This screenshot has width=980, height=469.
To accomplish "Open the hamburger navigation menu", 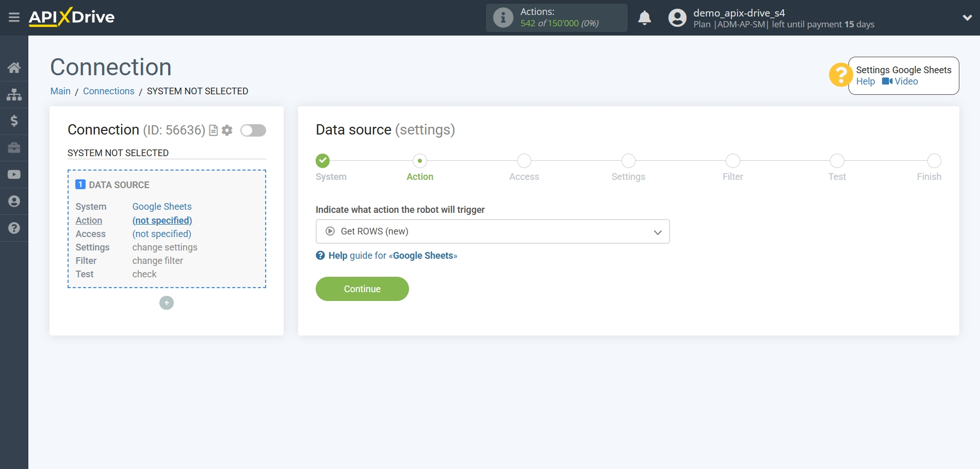I will pyautogui.click(x=14, y=16).
